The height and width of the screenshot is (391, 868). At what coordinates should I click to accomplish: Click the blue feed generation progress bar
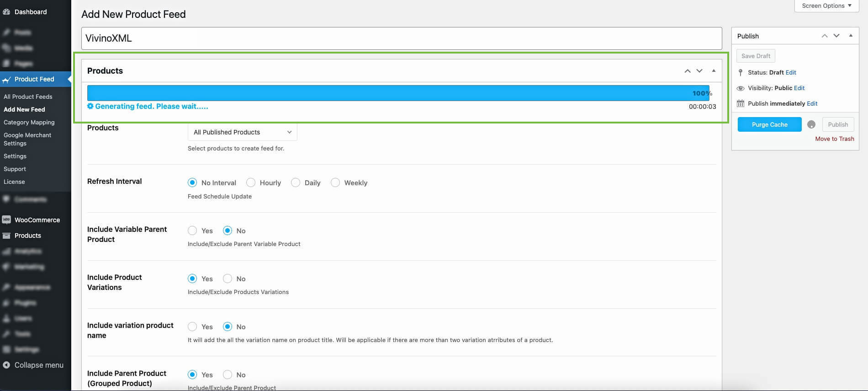point(398,93)
